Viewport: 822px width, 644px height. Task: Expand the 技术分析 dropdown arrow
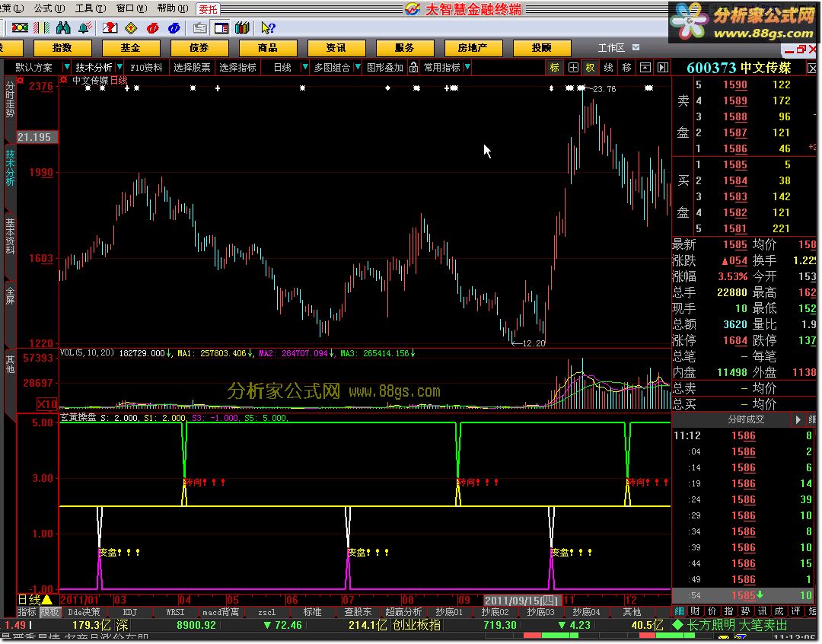(119, 67)
